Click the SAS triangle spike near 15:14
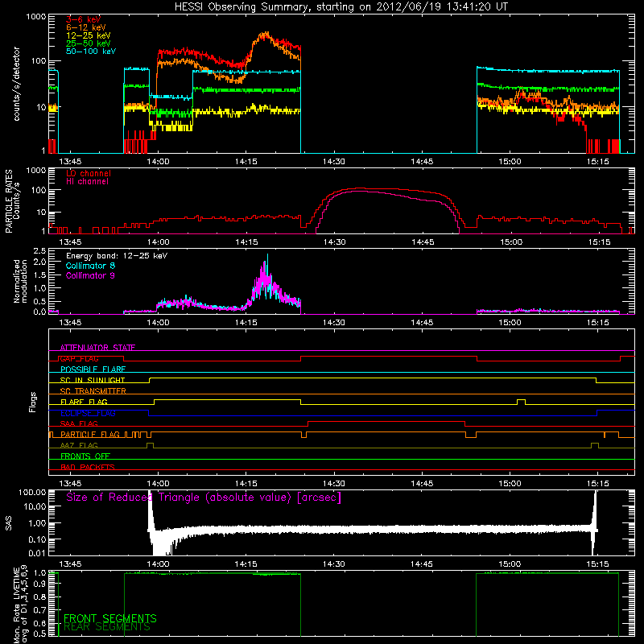 click(594, 522)
